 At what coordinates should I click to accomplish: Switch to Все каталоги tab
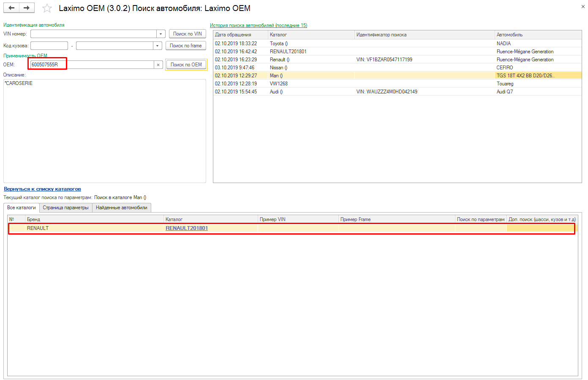point(22,208)
